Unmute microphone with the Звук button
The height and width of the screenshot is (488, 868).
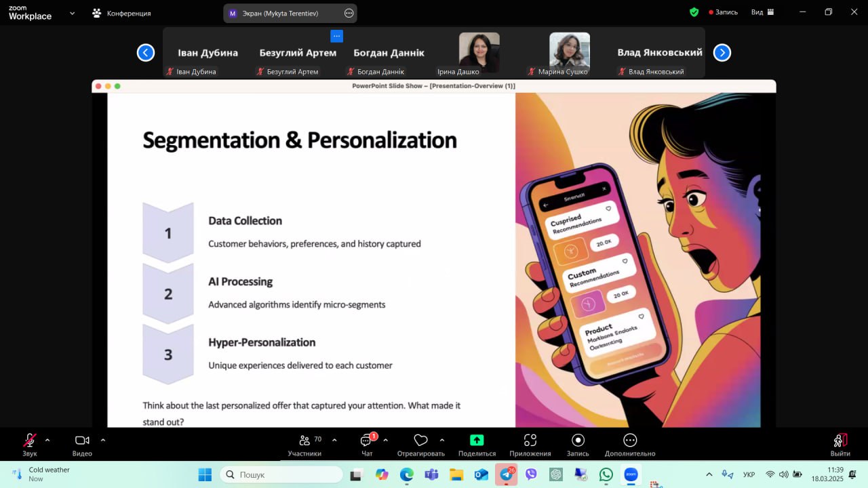(30, 445)
